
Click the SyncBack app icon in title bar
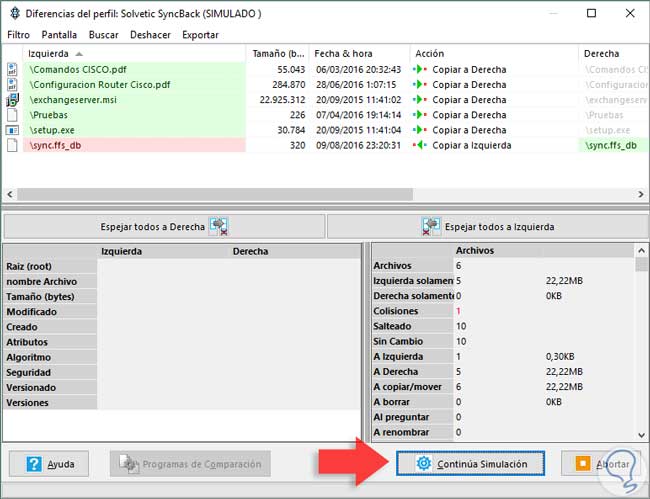pos(15,13)
